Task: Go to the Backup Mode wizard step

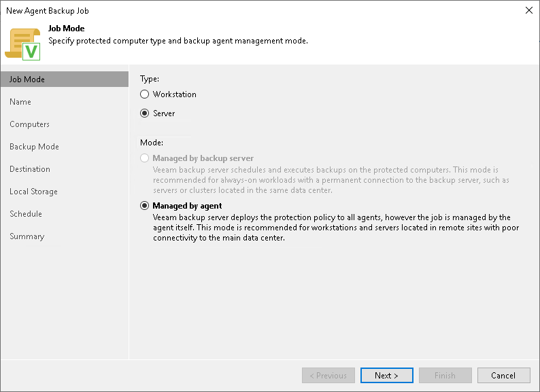Action: point(34,147)
